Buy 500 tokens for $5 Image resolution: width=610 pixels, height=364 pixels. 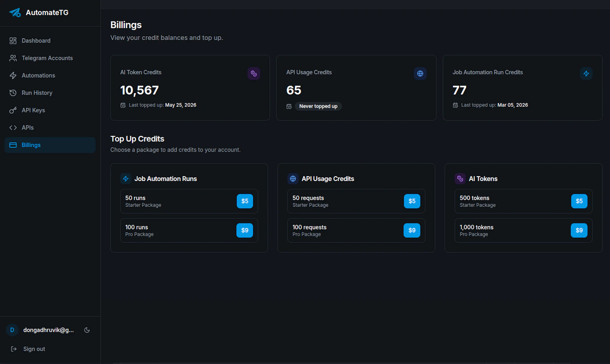click(x=579, y=201)
